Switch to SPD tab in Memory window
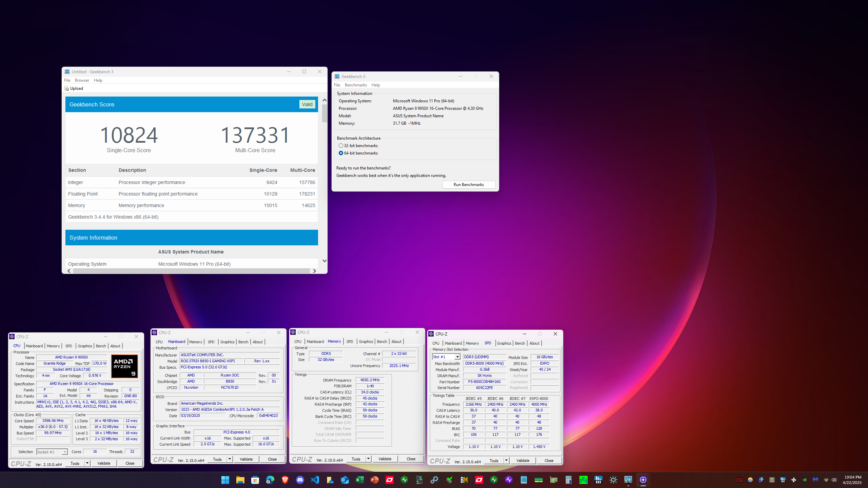 pyautogui.click(x=350, y=342)
